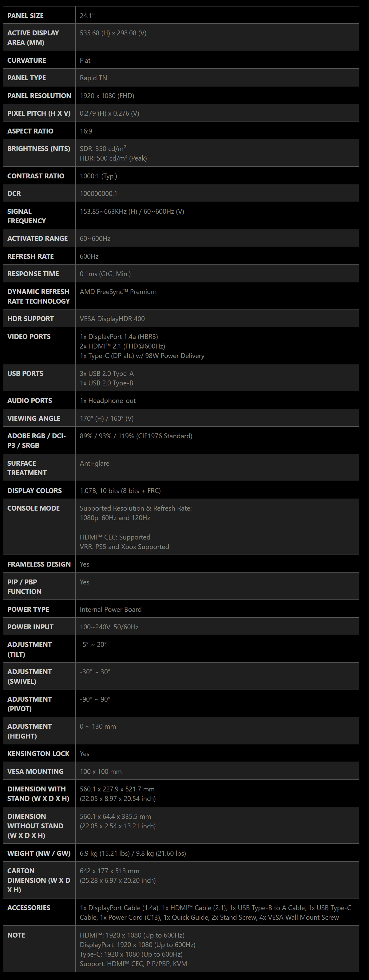The image size is (369, 980).
Task: Click the 100 x 100 mm VESA mounting value
Action: pyautogui.click(x=101, y=771)
